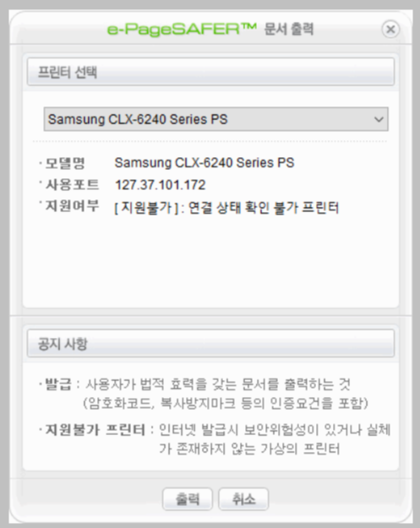
Task: Expand the printer list chevron arrow
Action: pos(379,119)
